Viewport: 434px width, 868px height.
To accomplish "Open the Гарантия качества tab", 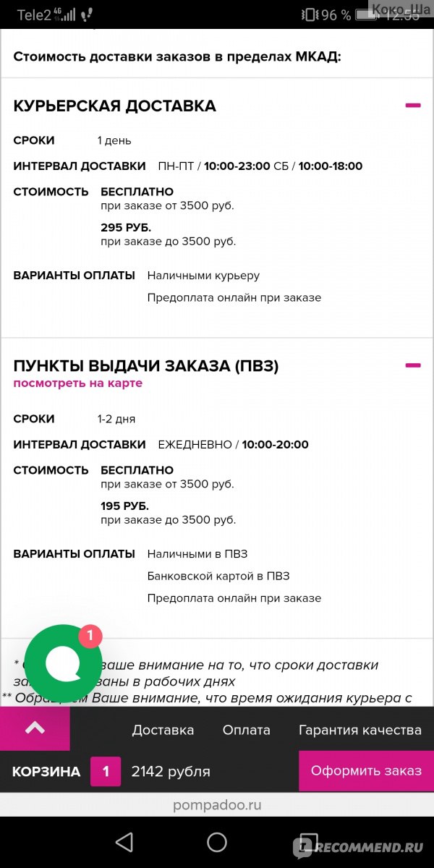I will (x=360, y=730).
